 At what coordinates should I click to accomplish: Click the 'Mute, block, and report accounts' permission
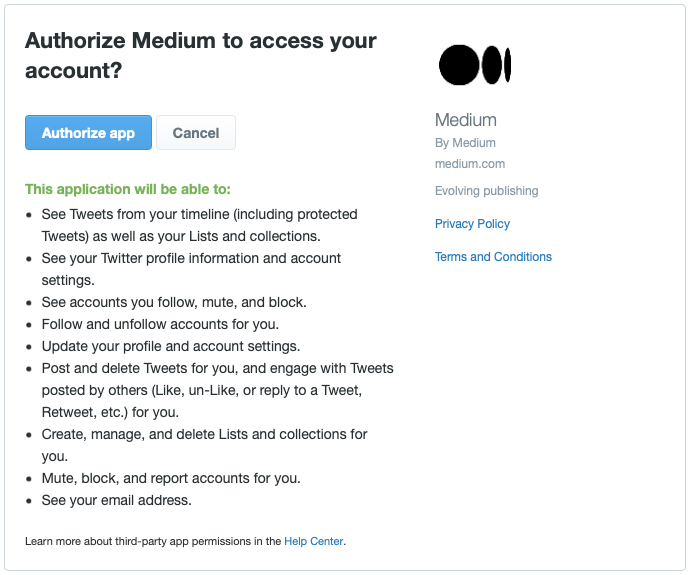[170, 478]
